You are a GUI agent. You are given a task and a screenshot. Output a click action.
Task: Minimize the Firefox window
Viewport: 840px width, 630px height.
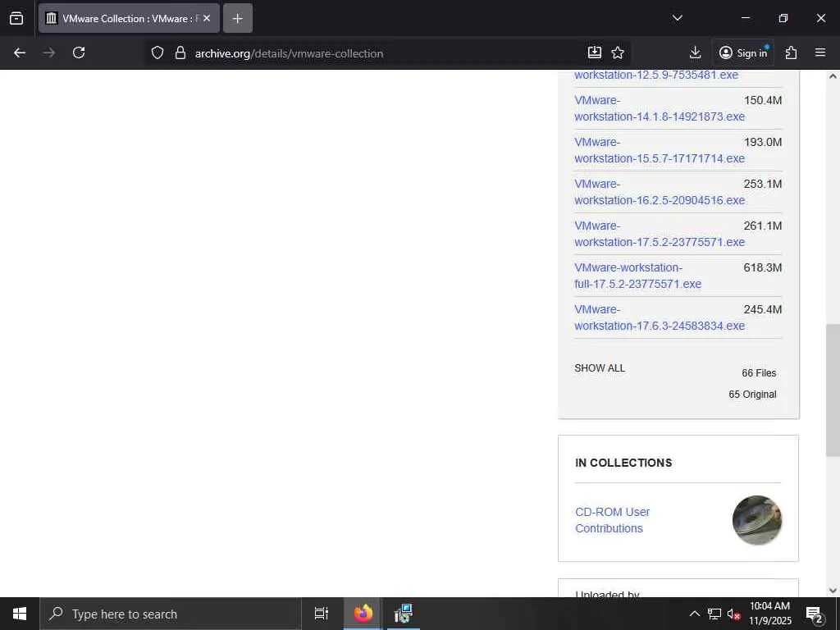click(x=745, y=18)
